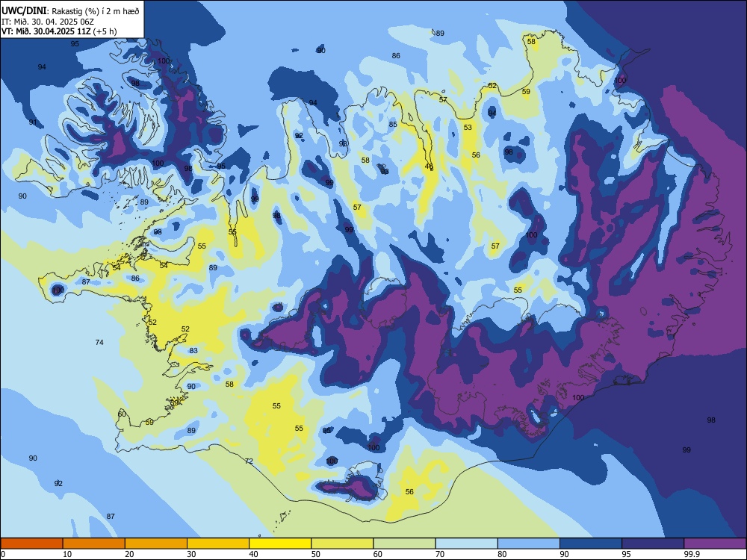The image size is (747, 560).
Task: Click the '30' legend scale label
Action: (191, 554)
